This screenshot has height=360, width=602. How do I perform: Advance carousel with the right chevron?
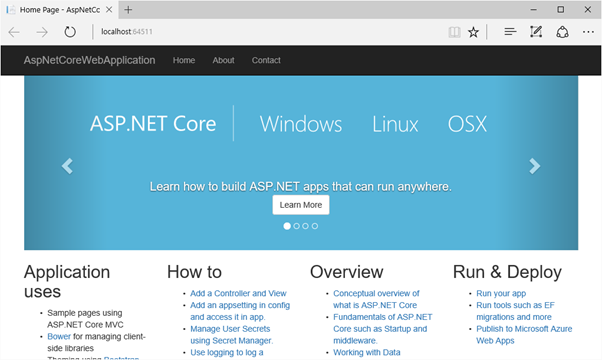[534, 166]
